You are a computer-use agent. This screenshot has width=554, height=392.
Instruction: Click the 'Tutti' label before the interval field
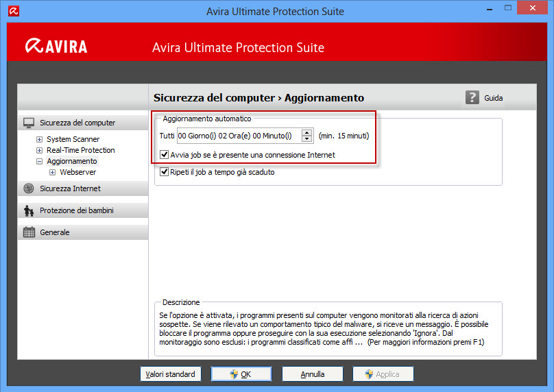pyautogui.click(x=167, y=136)
